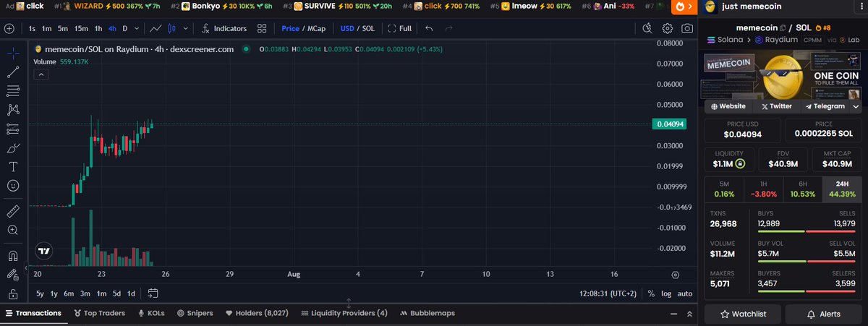This screenshot has width=868, height=326.
Task: Open the memecoin Twitter link
Action: (775, 106)
